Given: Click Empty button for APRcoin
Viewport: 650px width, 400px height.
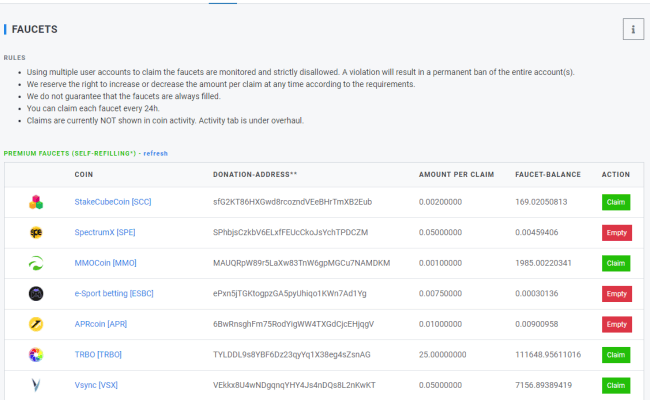Looking at the screenshot, I should [x=617, y=324].
